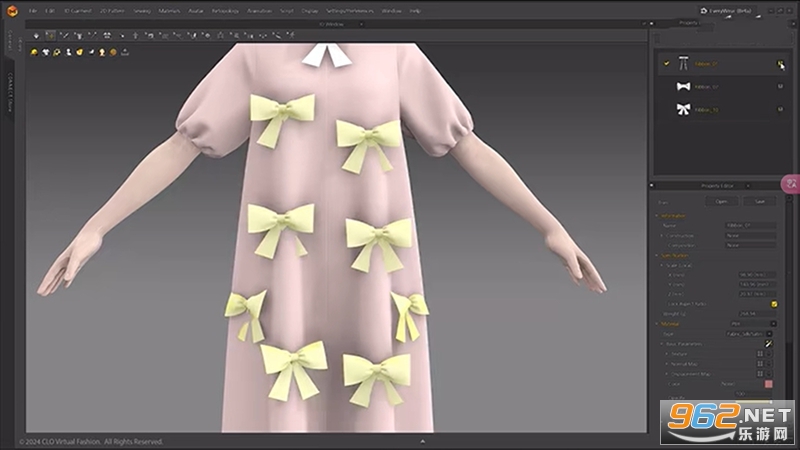This screenshot has height=450, width=800.
Task: Open the Edit menu
Action: [x=50, y=11]
